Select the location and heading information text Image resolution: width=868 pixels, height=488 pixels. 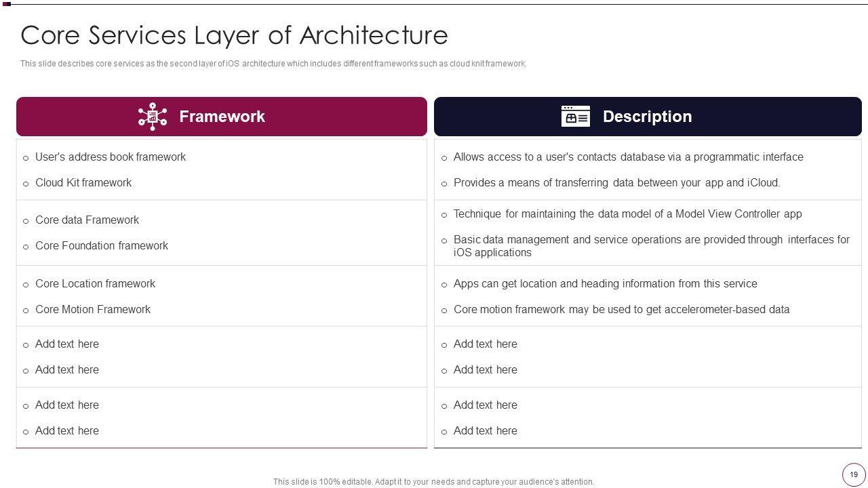pos(605,284)
